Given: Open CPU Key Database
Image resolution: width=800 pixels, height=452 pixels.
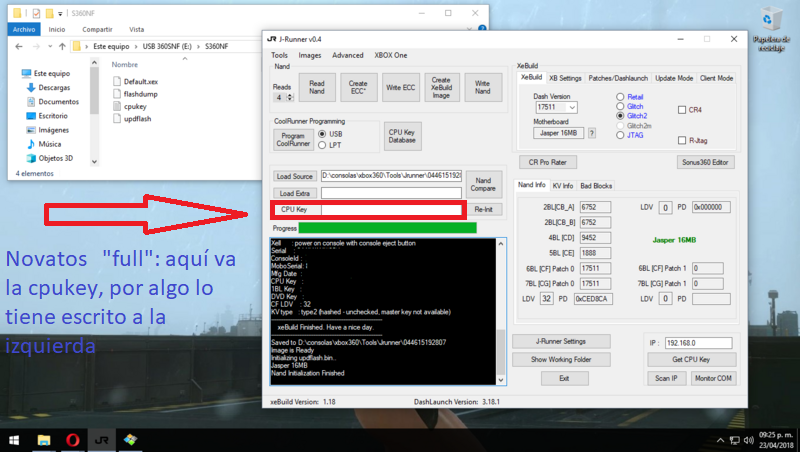Looking at the screenshot, I should coord(402,136).
